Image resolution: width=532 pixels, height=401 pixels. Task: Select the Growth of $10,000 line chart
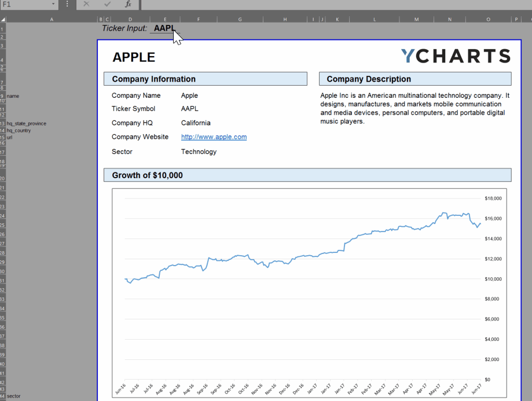309,293
